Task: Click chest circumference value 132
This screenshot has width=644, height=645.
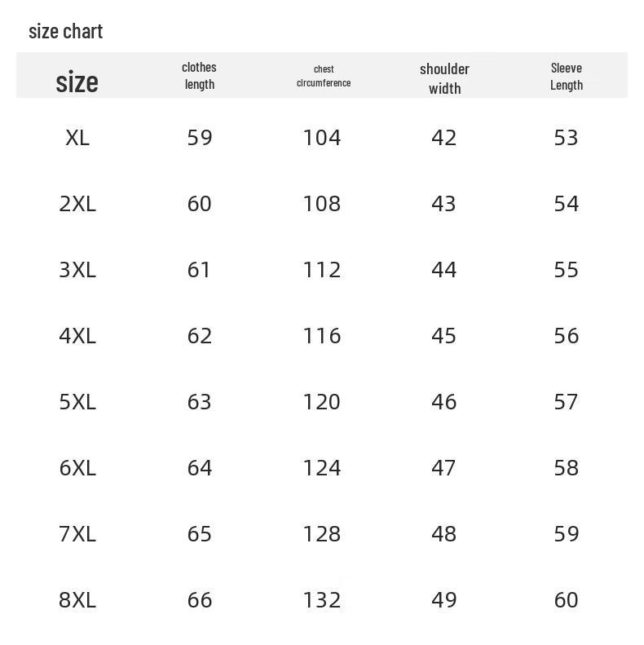Action: tap(322, 600)
